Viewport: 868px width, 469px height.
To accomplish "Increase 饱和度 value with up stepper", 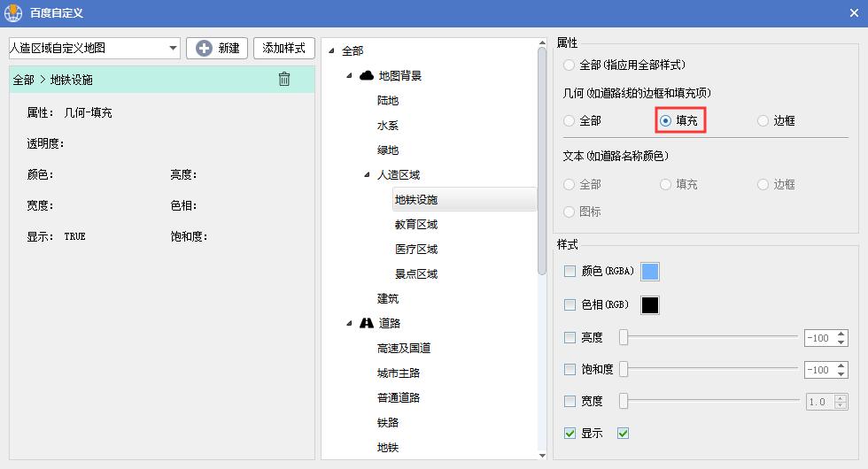I will pyautogui.click(x=841, y=366).
